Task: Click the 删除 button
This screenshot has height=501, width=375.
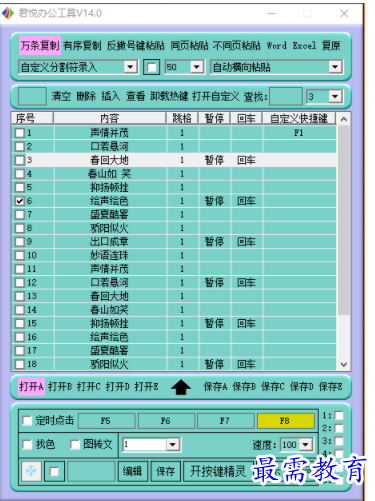Action: coord(86,97)
